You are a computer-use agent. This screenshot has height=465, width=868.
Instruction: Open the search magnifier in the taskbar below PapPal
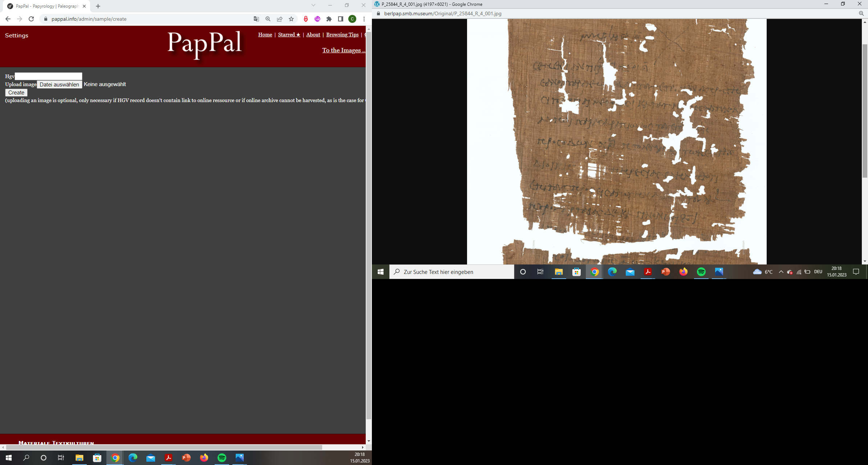tap(26, 458)
